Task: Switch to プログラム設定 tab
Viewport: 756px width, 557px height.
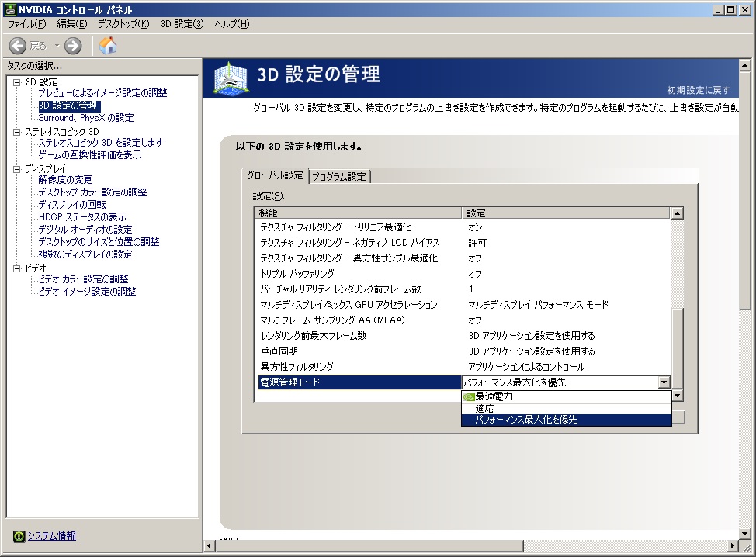Action: pyautogui.click(x=339, y=177)
